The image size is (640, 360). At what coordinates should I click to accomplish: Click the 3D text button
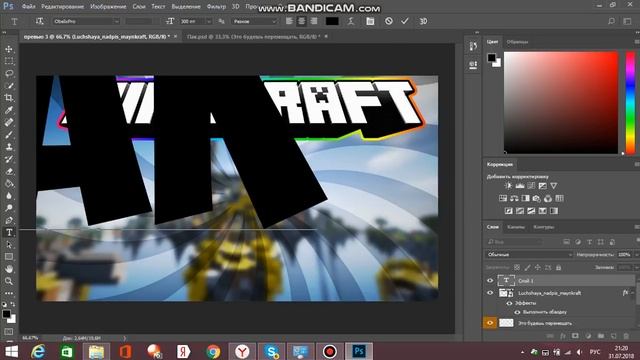[x=423, y=21]
